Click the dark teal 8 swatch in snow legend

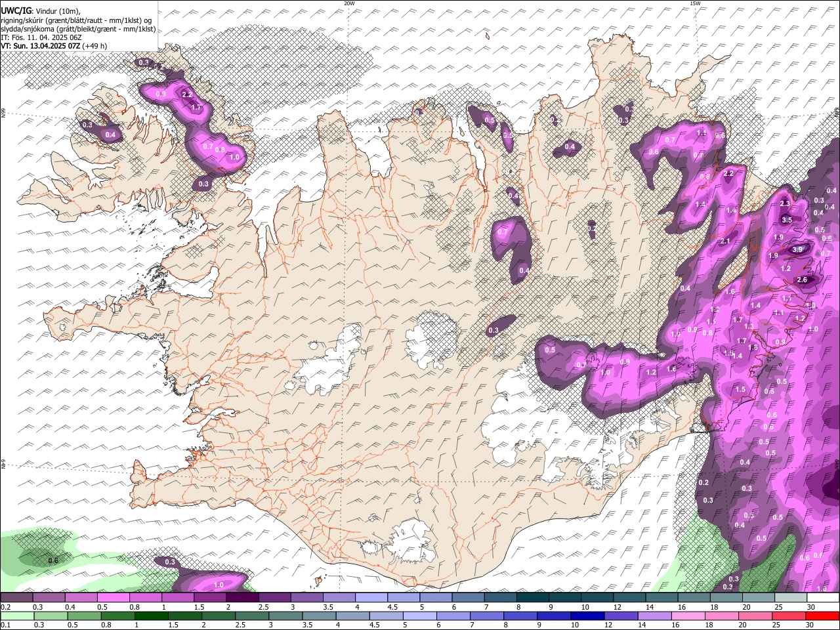click(532, 598)
